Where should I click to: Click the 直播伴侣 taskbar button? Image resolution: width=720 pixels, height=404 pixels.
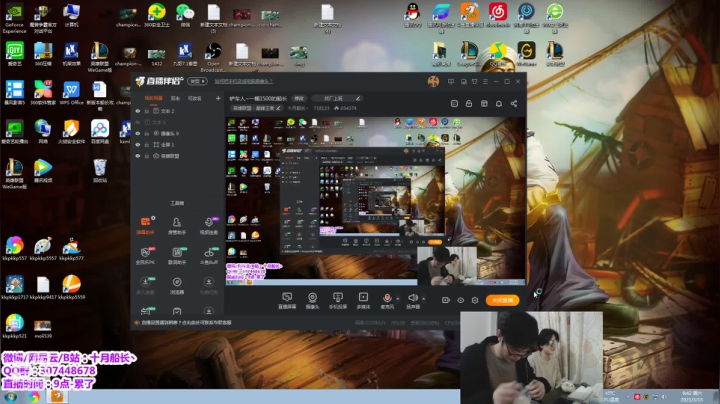57,397
